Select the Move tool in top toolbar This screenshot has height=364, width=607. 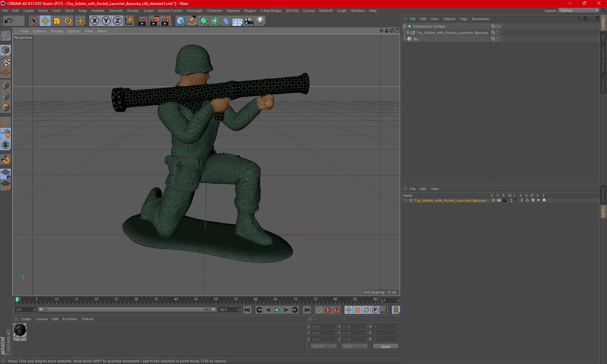coord(45,21)
